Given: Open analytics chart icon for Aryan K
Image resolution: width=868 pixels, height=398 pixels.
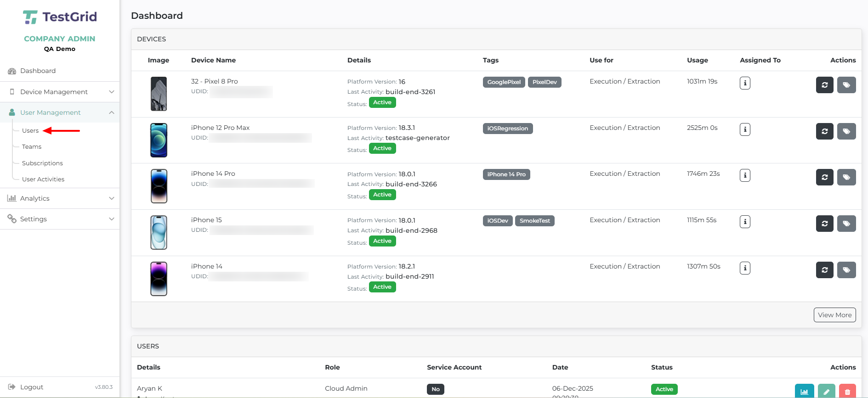Looking at the screenshot, I should tap(804, 391).
